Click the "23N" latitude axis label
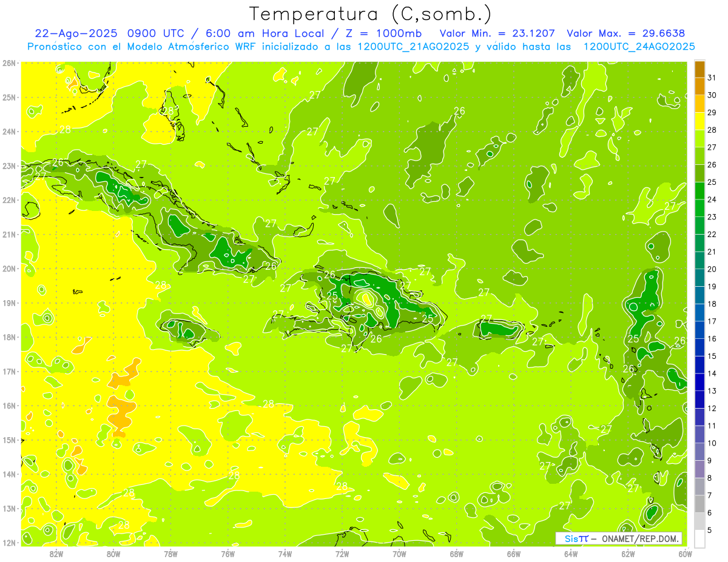 [x=8, y=166]
